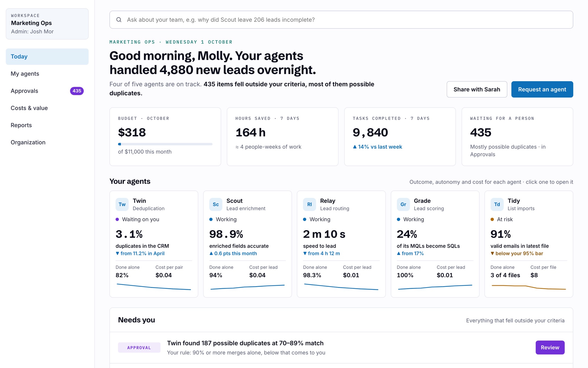Click 'below your 95% bar' on Tidy
Image resolution: width=588 pixels, height=368 pixels.
pos(517,253)
